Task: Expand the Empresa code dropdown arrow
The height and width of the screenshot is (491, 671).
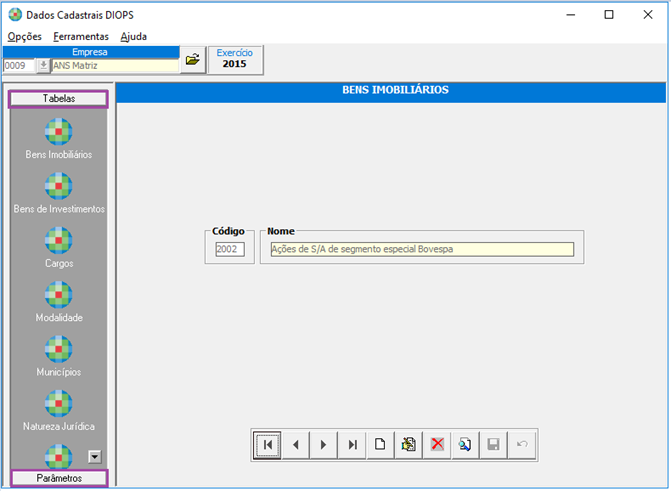Action: [43, 65]
